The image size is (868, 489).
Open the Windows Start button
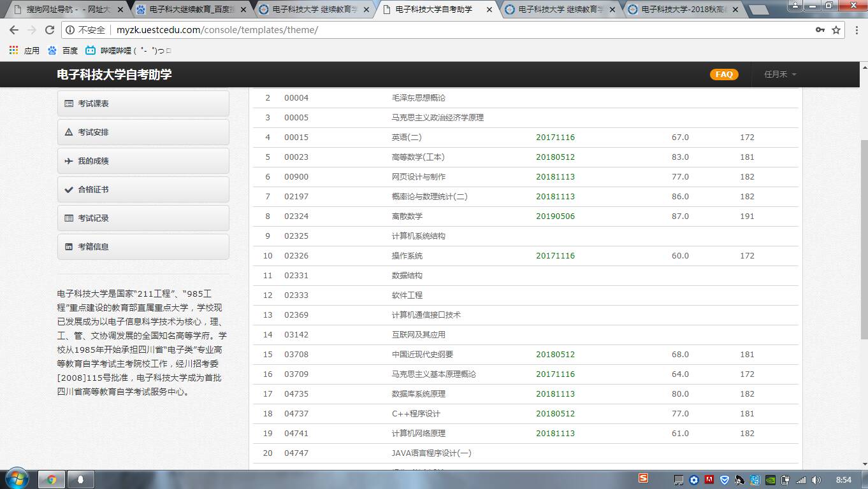click(17, 479)
